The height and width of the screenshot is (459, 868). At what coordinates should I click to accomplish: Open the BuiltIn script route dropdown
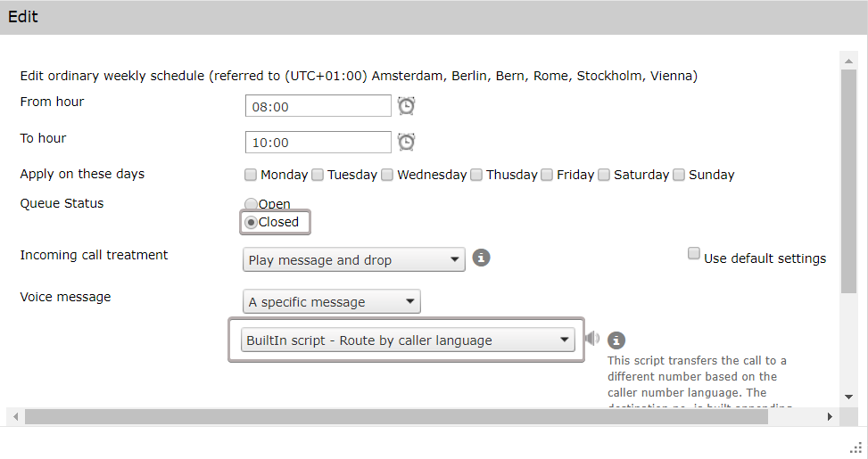coord(408,340)
